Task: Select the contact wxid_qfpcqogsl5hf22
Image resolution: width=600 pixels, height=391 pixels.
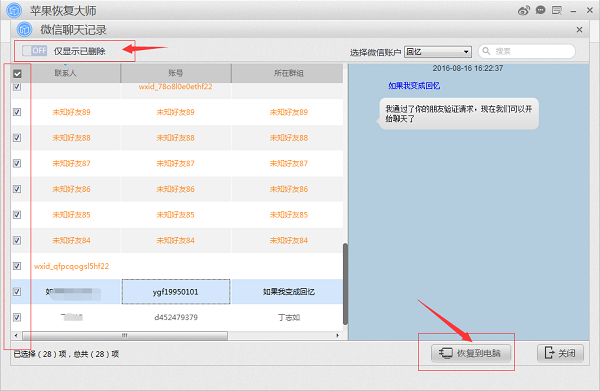Action: (x=72, y=266)
